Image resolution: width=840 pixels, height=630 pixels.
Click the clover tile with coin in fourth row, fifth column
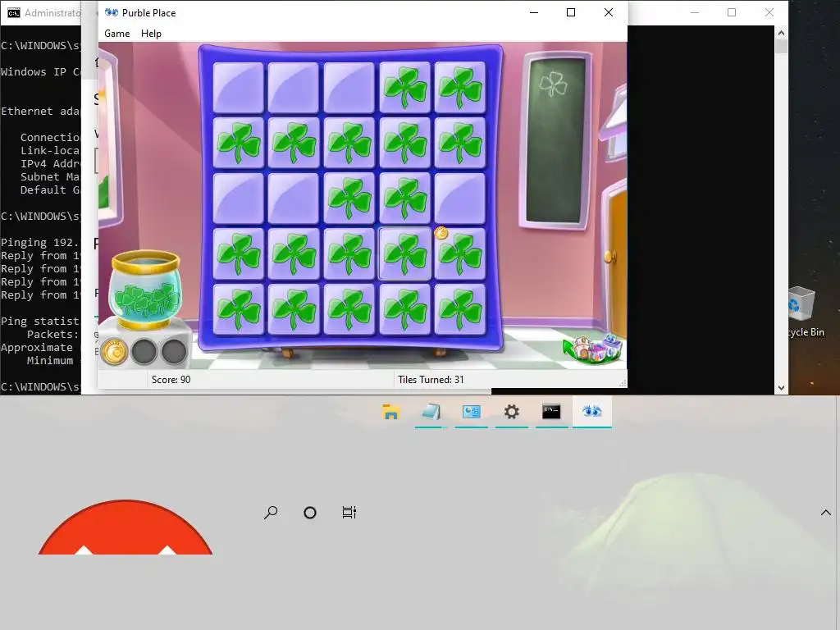click(x=459, y=254)
